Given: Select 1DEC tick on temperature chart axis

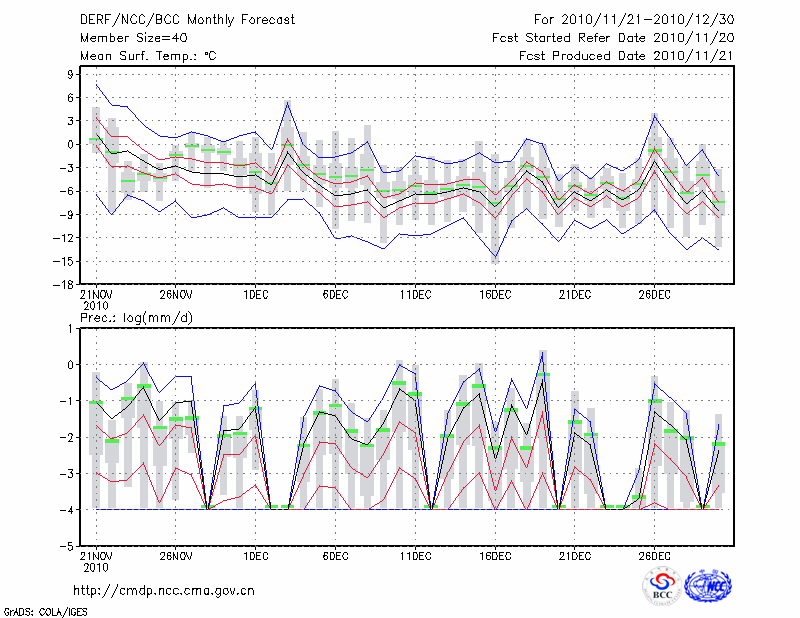Looking at the screenshot, I should 255,295.
